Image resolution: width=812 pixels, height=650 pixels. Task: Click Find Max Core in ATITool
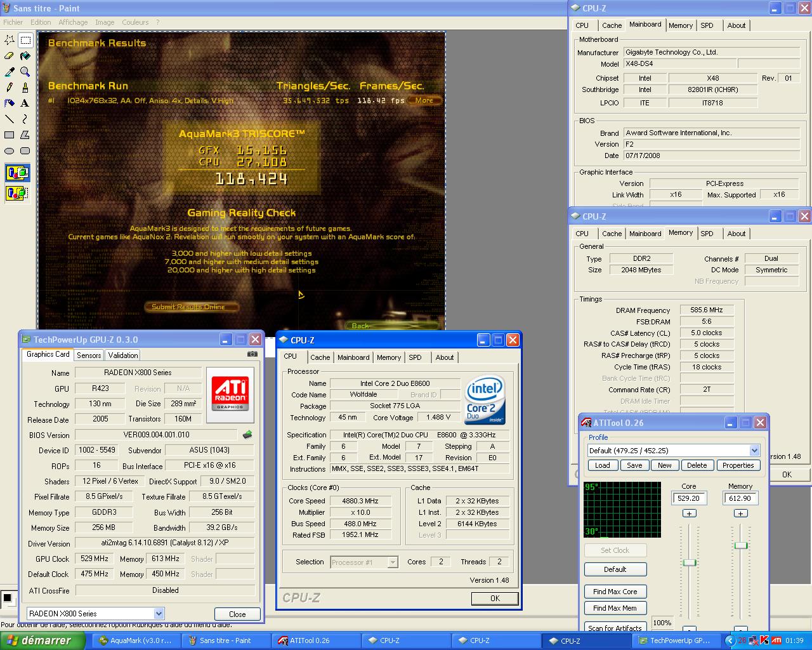pyautogui.click(x=615, y=592)
